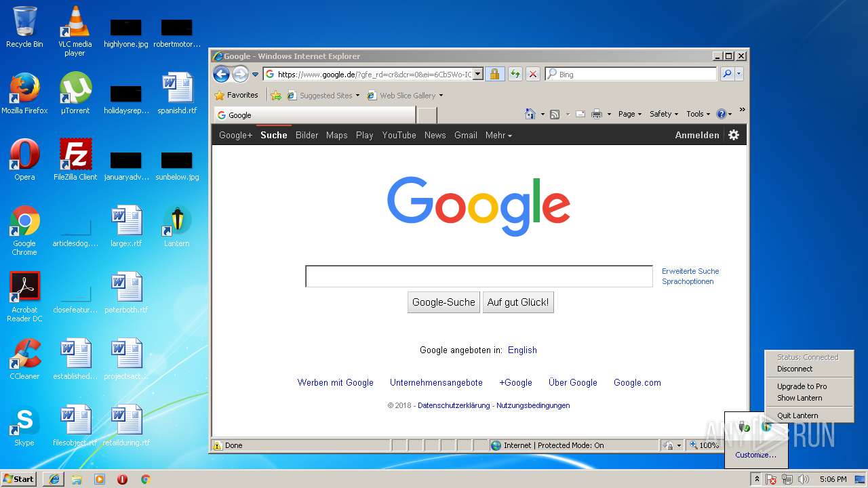Click the Safely Remove Hardware tray icon

coord(745,427)
